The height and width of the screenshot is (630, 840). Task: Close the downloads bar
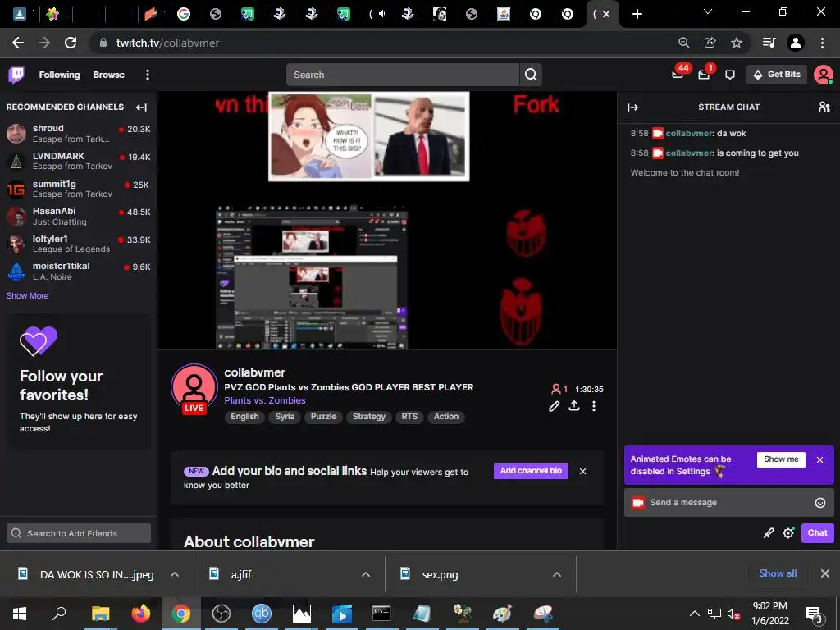pyautogui.click(x=825, y=573)
